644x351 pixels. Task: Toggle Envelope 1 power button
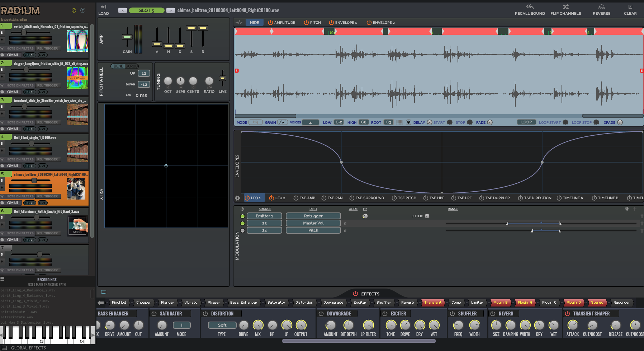pos(331,23)
